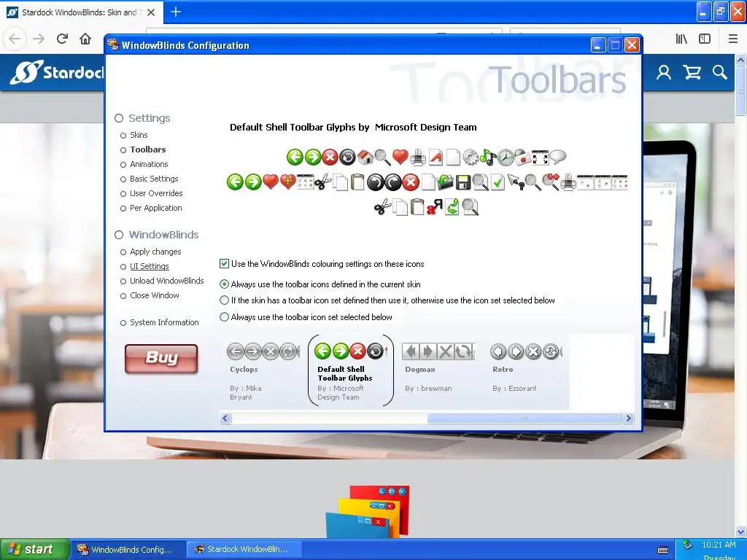Image resolution: width=747 pixels, height=560 pixels.
Task: Open Animations settings page
Action: point(149,164)
